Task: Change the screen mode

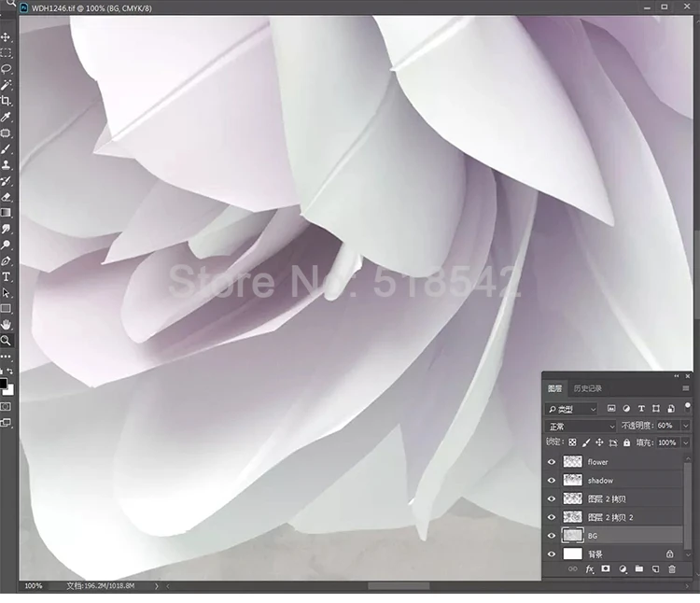Action: point(6,422)
